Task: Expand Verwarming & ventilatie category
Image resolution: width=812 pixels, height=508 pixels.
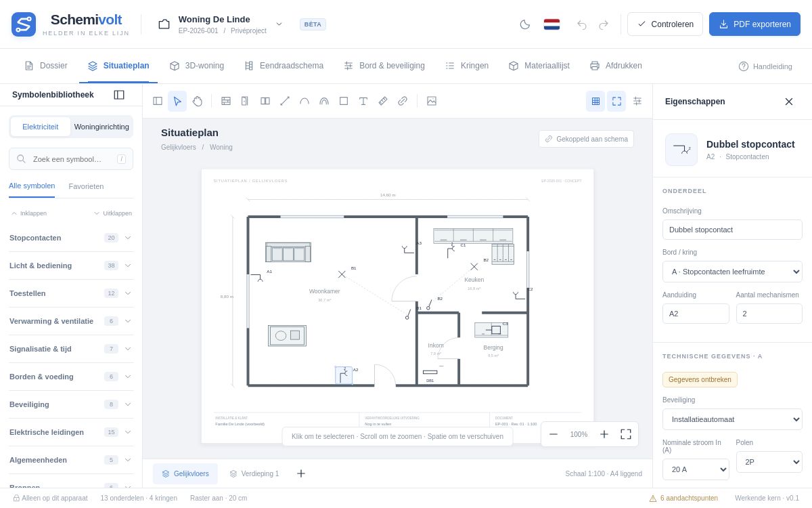Action: (x=70, y=321)
